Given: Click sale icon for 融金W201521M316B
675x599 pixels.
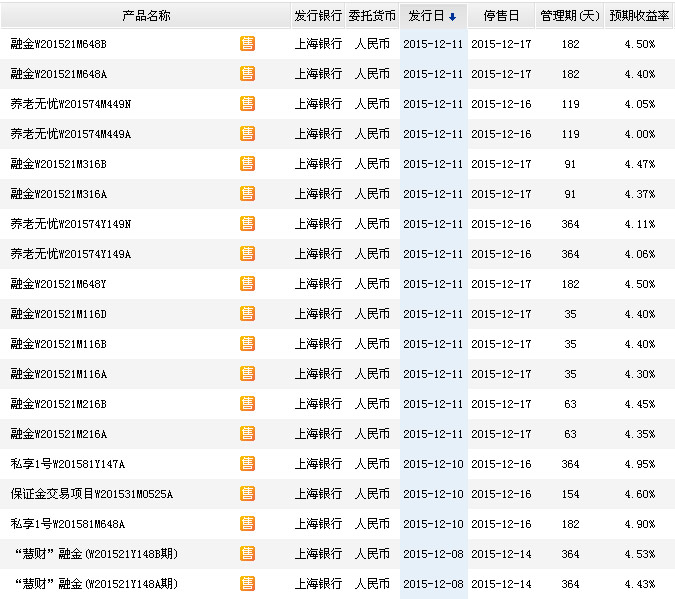Looking at the screenshot, I should tap(248, 164).
